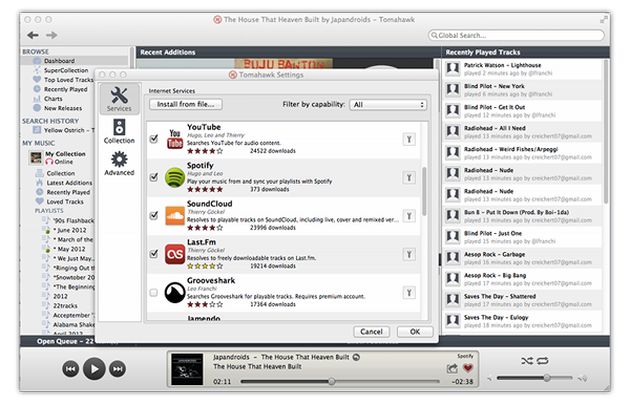630x404 pixels.
Task: Open SuperCollection in the sidebar
Action: click(x=66, y=70)
